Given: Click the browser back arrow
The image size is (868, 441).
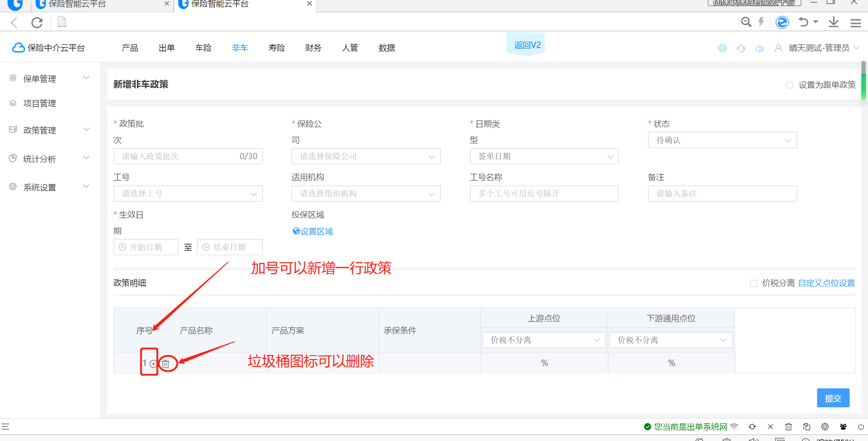Looking at the screenshot, I should 14,22.
